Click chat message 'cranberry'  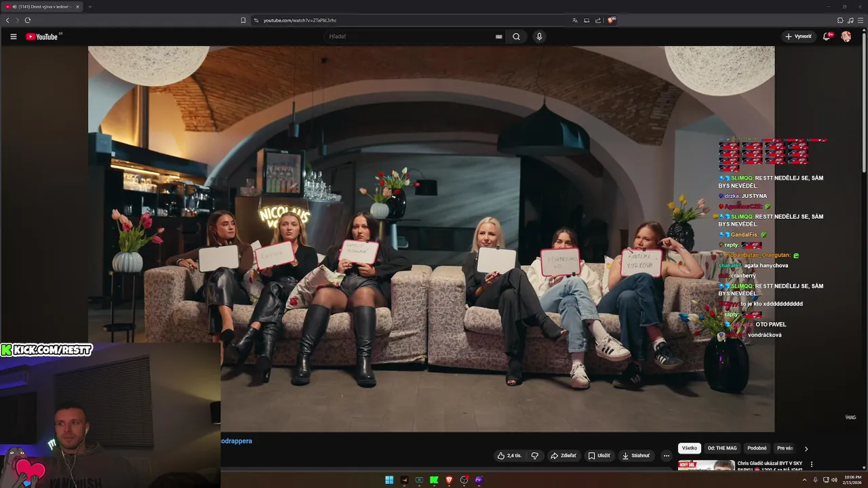743,276
